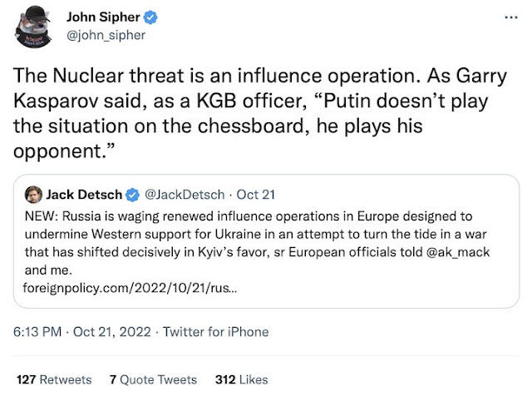The height and width of the screenshot is (401, 532).
Task: Click John Sipher's blue verified badge
Action: 154,17
